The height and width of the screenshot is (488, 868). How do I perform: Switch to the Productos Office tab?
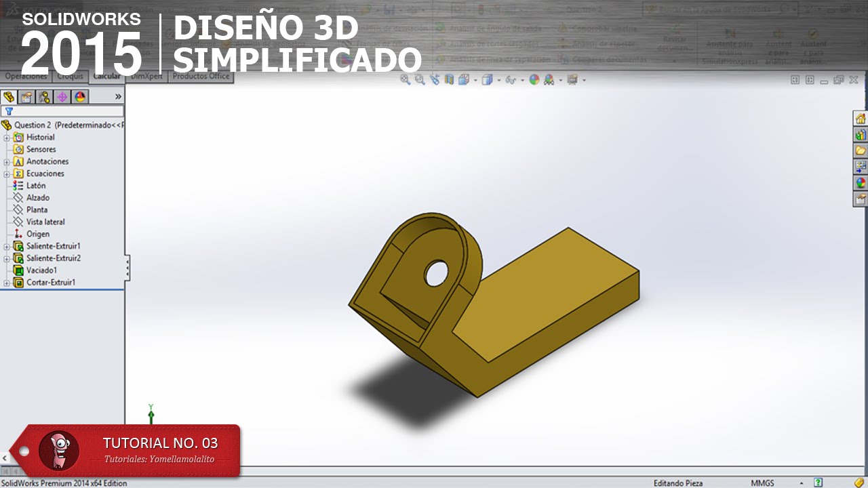click(201, 77)
